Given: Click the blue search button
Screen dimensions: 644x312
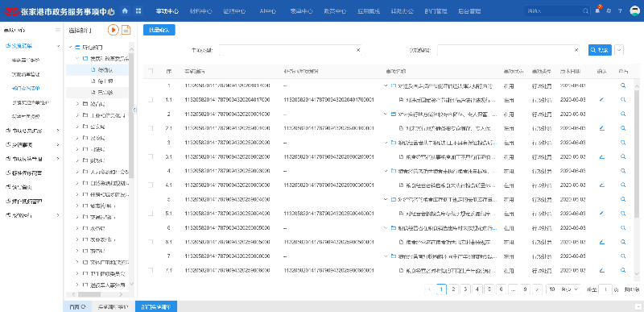Looking at the screenshot, I should pyautogui.click(x=600, y=50).
